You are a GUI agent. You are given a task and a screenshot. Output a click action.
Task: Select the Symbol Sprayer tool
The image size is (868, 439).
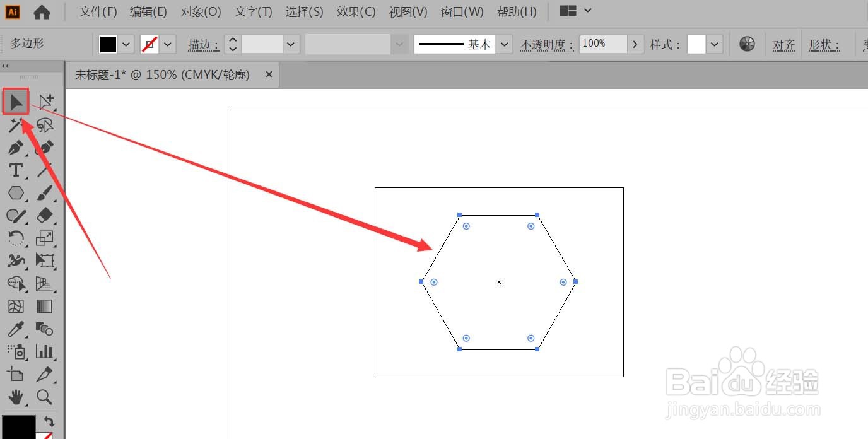click(16, 351)
